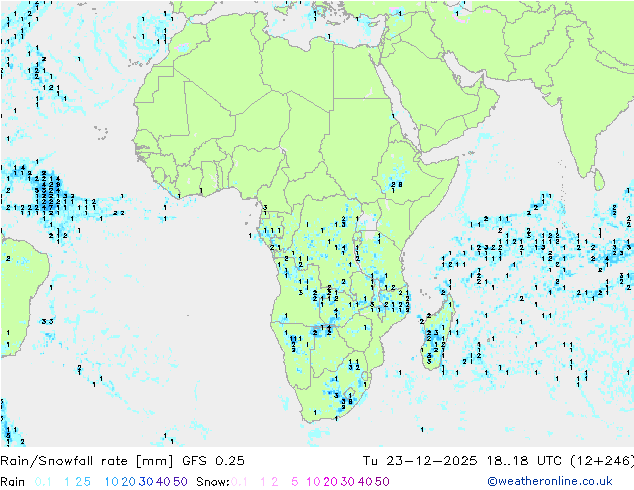
Task: Select the Rain legend value 10
Action: coord(112,482)
